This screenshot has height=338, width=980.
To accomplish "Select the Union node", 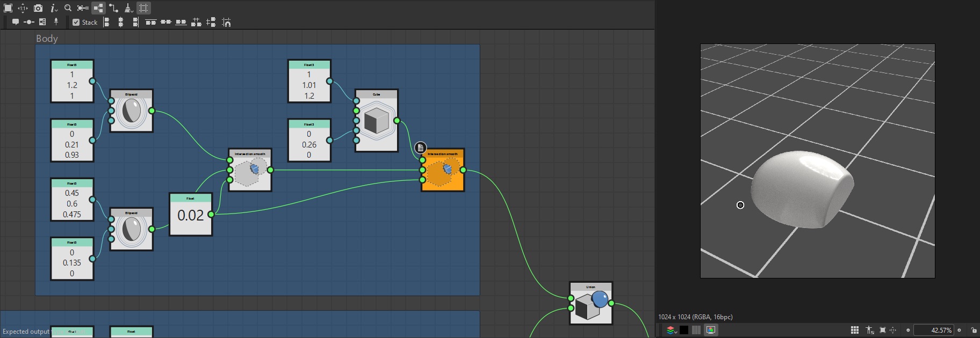I will coord(591,303).
